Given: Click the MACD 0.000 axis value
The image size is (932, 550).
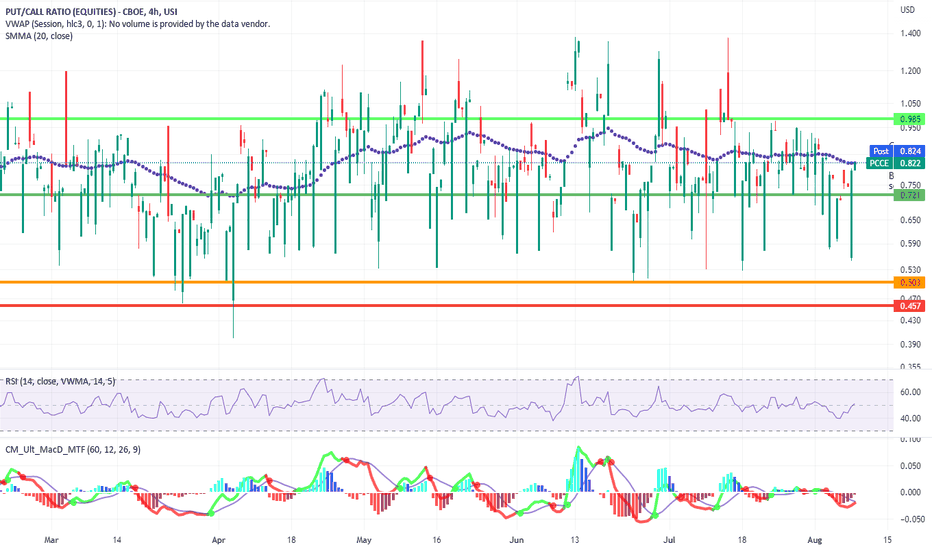Looking at the screenshot, I should 911,492.
